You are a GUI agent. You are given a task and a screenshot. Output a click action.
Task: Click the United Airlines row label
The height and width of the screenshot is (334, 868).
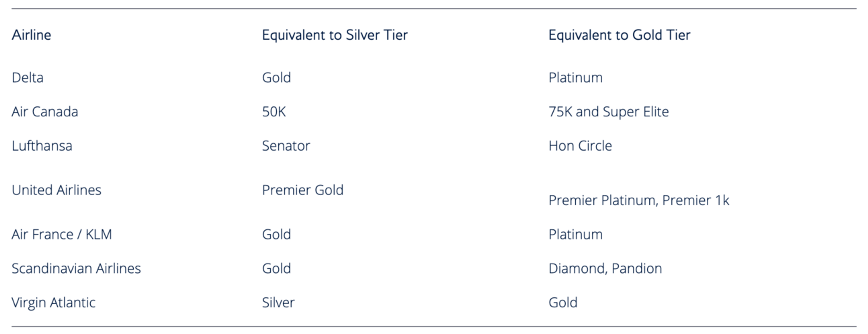[x=57, y=190]
